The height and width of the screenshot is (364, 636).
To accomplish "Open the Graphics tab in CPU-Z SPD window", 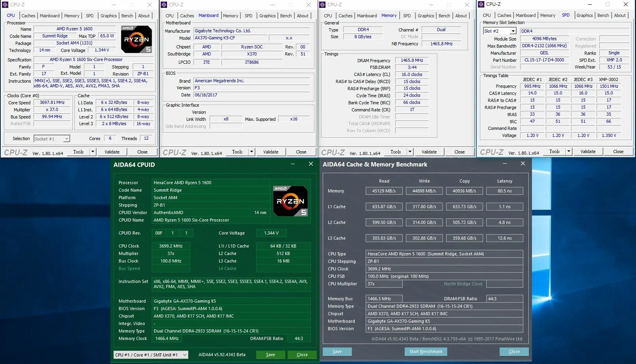I will click(x=585, y=15).
